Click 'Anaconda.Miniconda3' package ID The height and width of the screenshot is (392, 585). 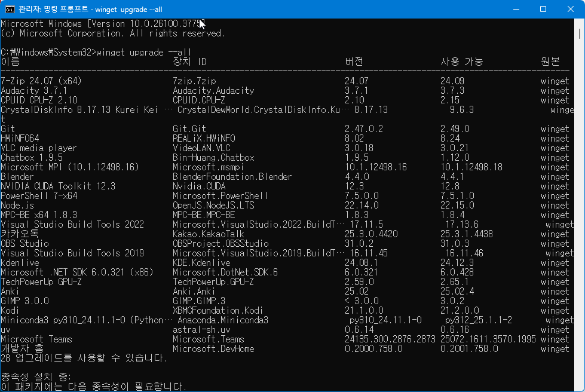[x=223, y=320]
